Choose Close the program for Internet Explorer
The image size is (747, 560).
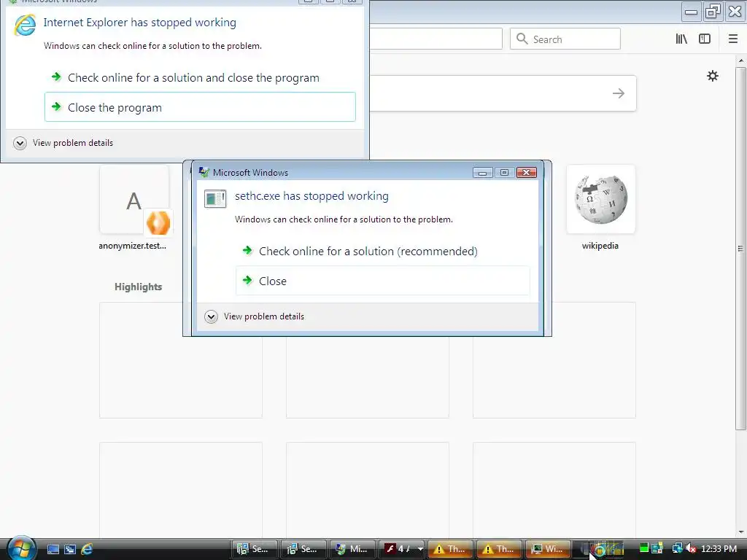point(200,107)
